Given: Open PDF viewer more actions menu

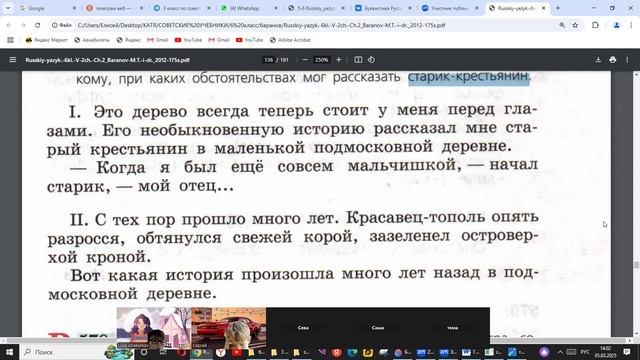Looking at the screenshot, I should [627, 60].
